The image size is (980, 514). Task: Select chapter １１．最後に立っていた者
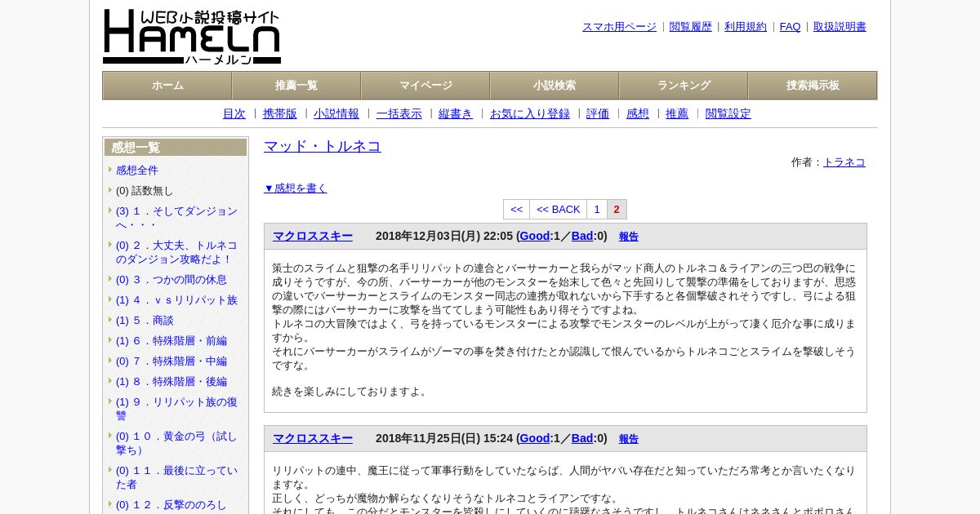176,477
